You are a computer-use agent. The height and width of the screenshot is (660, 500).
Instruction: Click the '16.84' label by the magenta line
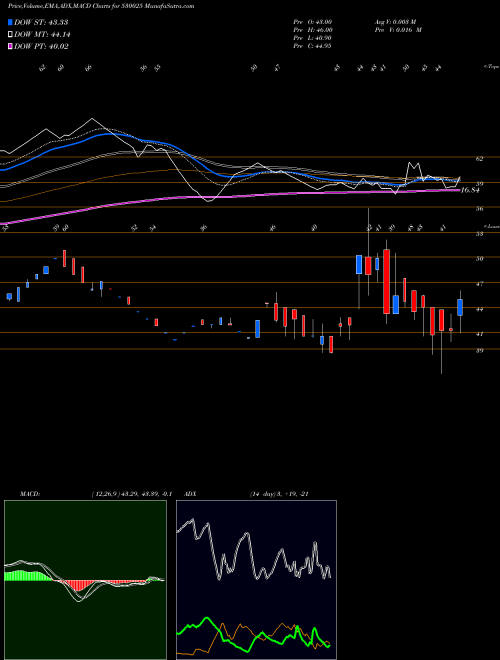tap(470, 190)
